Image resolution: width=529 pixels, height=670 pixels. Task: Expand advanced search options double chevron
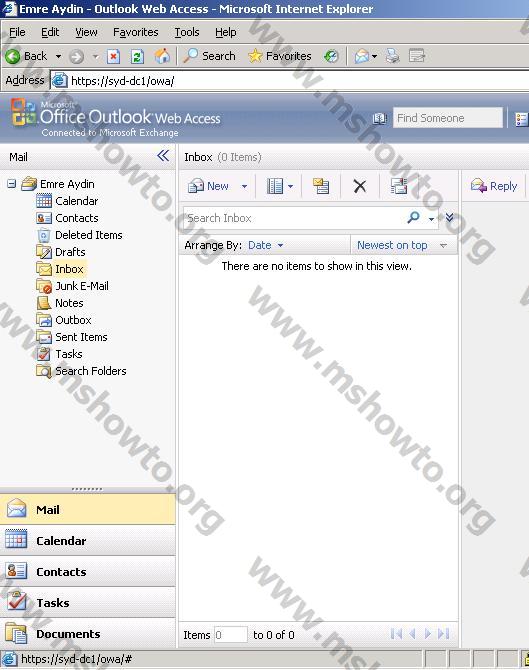450,217
